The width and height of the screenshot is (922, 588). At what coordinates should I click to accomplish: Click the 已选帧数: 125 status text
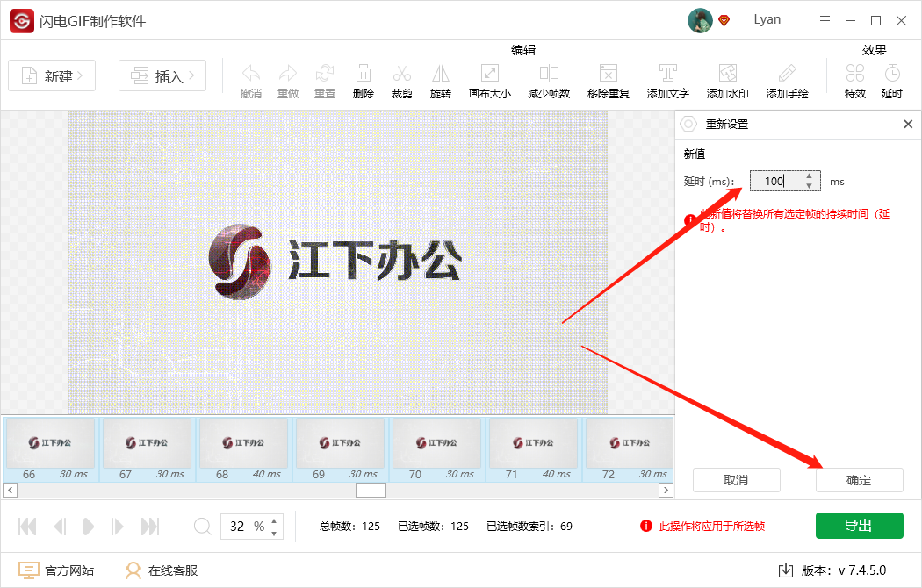434,527
